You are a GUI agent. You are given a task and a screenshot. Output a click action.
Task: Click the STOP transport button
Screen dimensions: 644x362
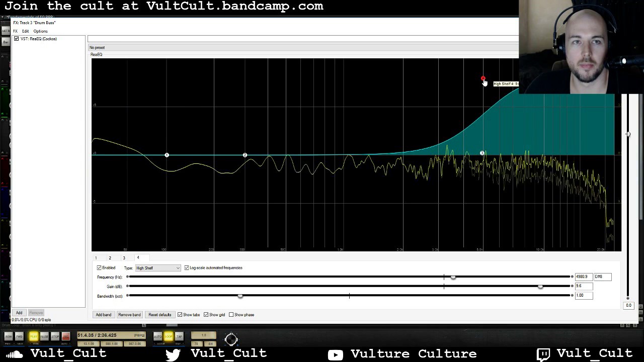pos(55,336)
